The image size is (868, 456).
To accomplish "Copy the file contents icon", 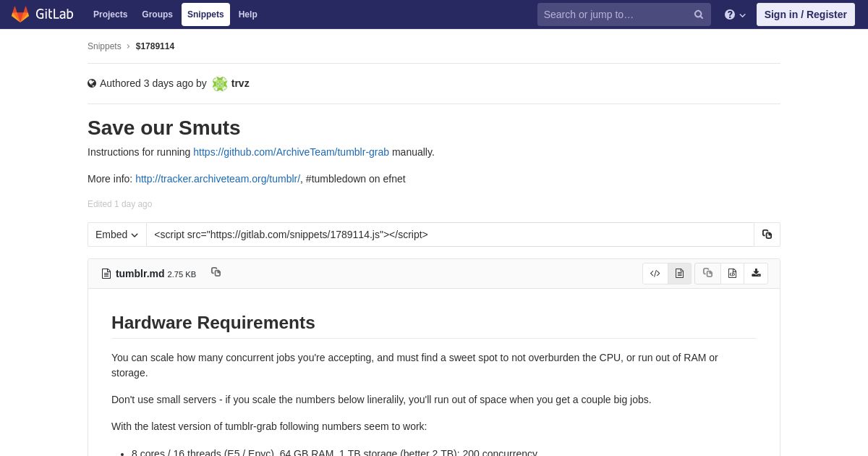I will click(x=707, y=274).
